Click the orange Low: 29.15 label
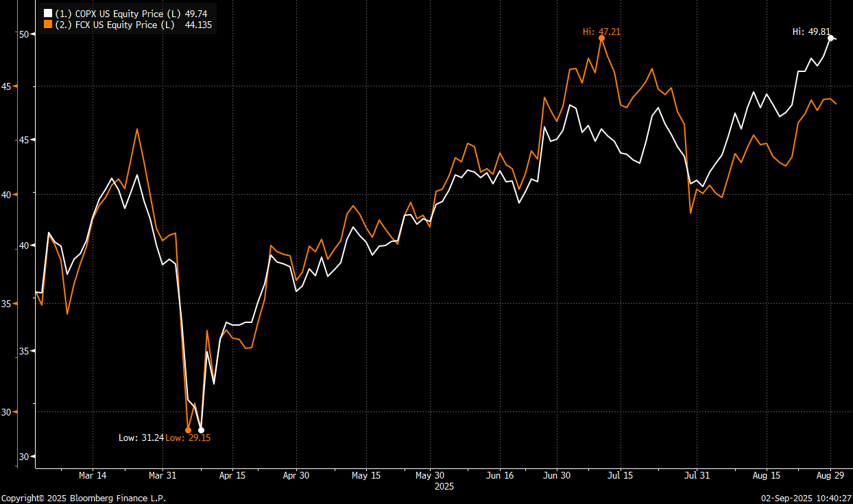 [188, 437]
